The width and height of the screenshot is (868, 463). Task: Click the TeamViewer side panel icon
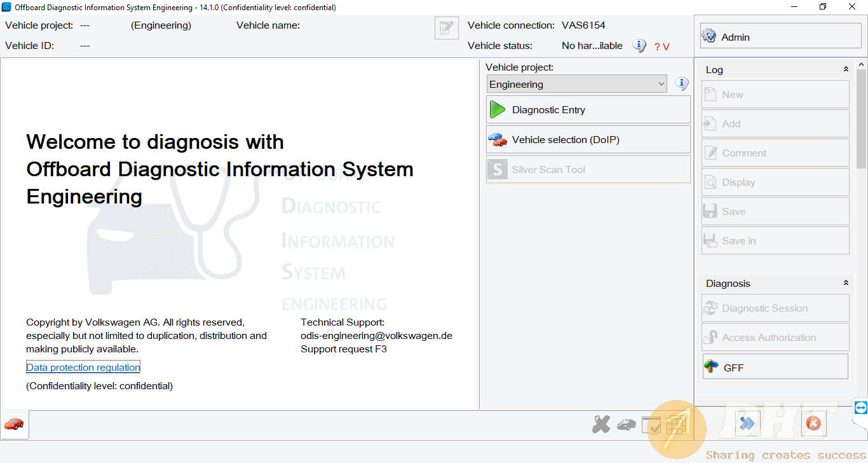coord(860,408)
